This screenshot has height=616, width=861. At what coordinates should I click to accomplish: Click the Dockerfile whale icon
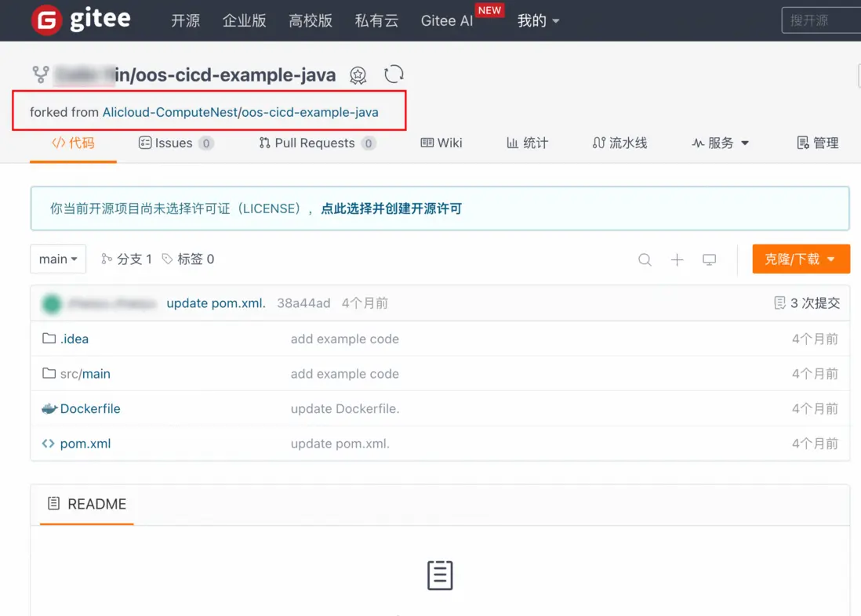coord(49,408)
